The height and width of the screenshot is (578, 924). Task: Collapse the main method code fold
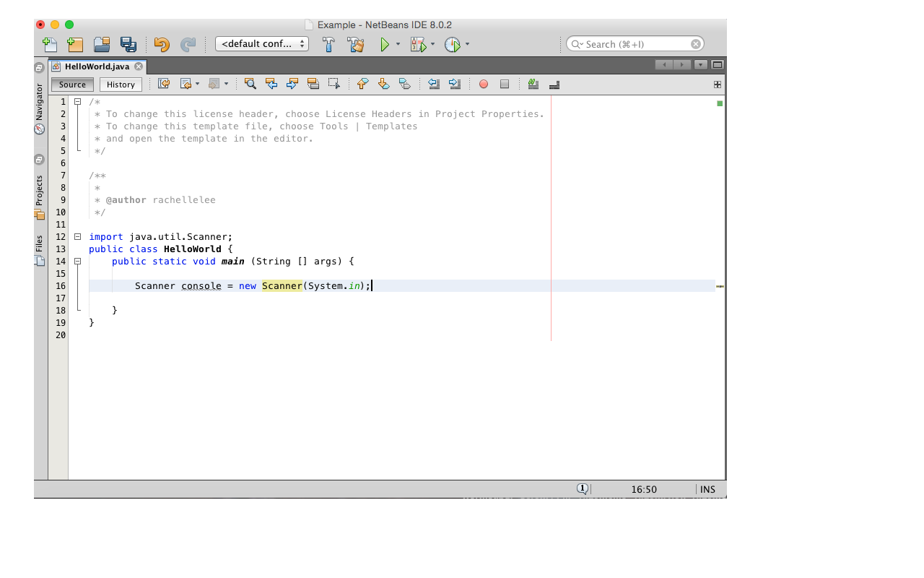(x=78, y=261)
